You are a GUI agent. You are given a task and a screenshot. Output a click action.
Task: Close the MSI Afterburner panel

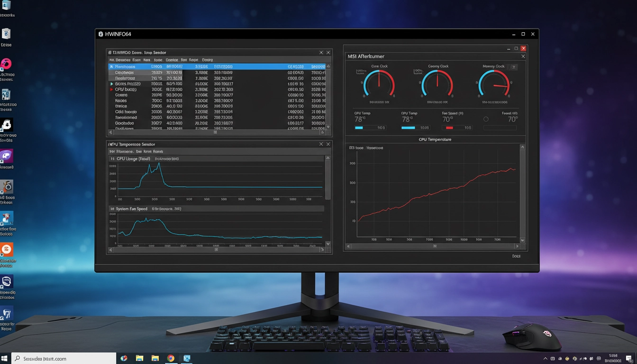523,56
